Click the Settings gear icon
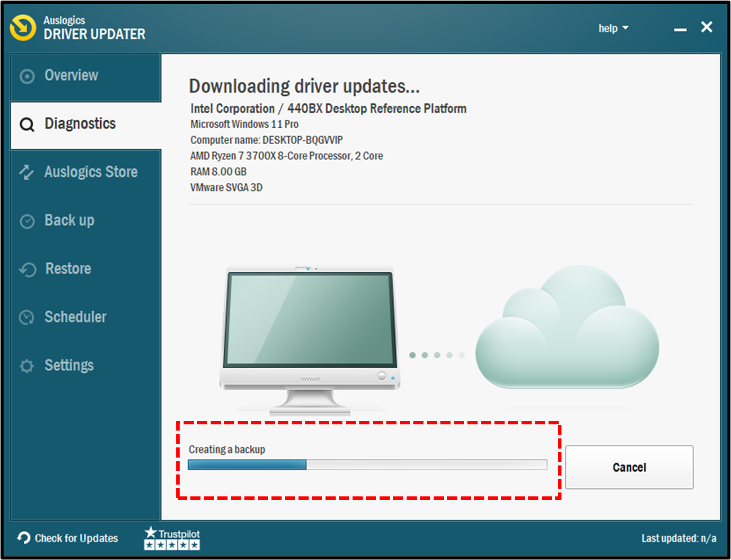 point(26,366)
